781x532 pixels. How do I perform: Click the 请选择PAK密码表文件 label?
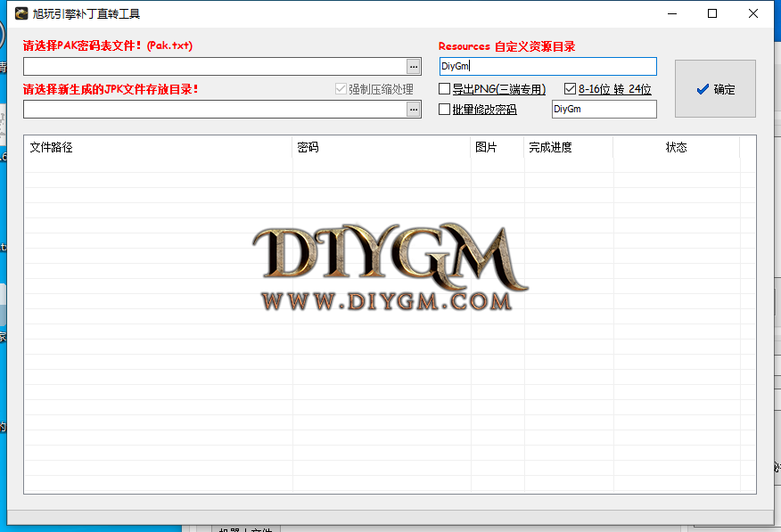(108, 45)
